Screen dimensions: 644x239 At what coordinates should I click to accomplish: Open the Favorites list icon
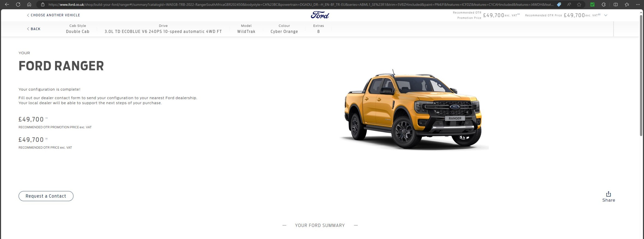627,4
